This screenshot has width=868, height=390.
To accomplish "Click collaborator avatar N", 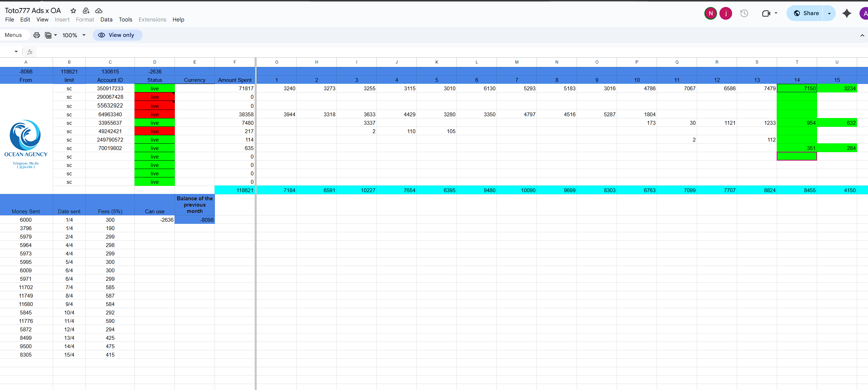I will pyautogui.click(x=711, y=13).
